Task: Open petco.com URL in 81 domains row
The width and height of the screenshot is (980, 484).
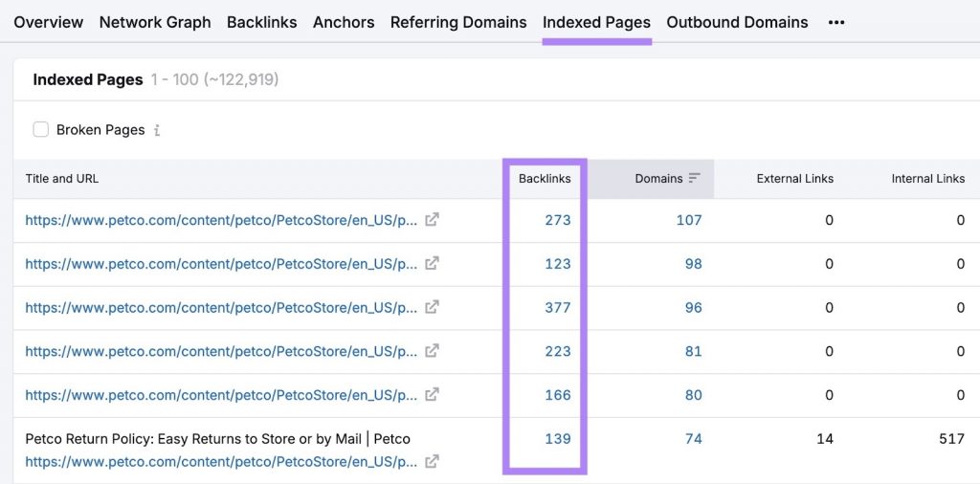Action: click(x=221, y=351)
